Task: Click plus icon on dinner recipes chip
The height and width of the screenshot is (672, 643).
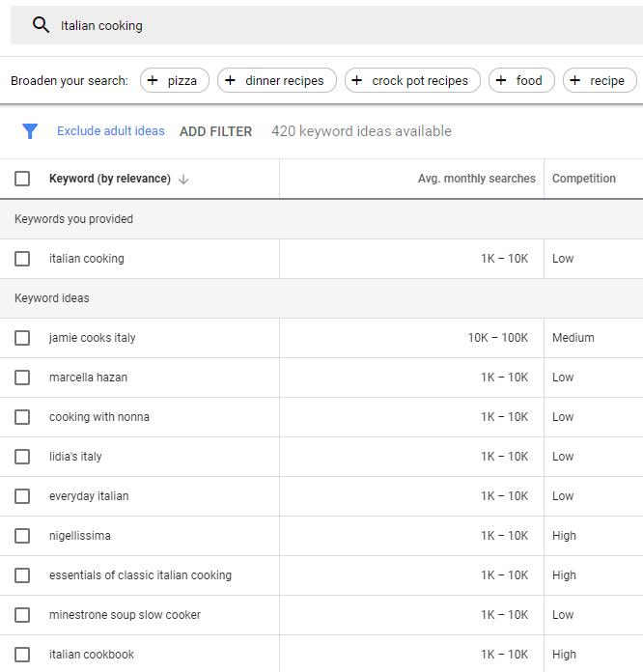Action: tap(230, 80)
